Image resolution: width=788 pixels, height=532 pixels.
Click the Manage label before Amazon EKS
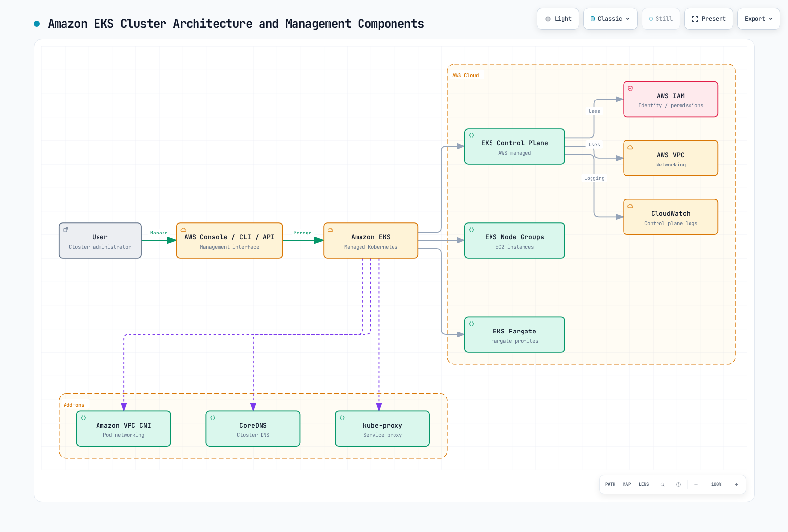click(x=303, y=233)
